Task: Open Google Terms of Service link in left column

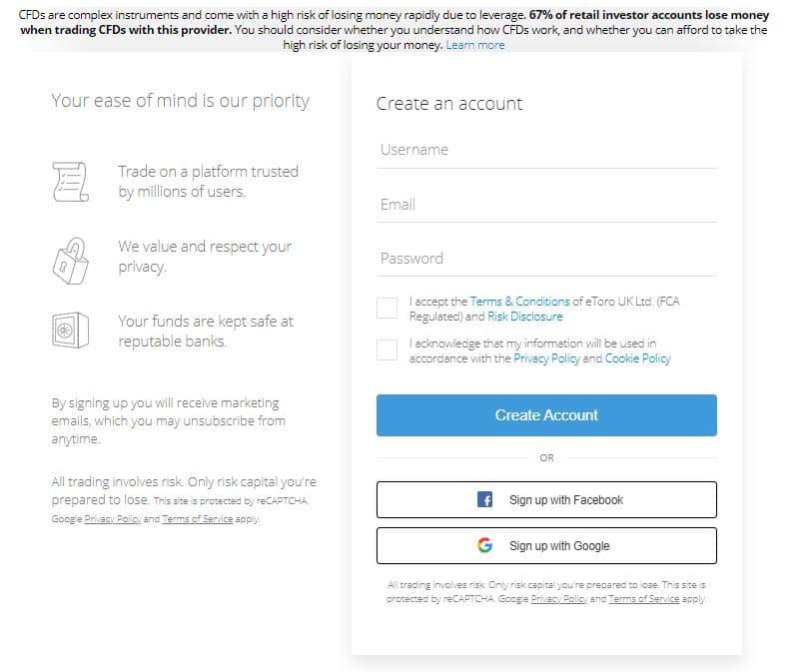Action: (197, 519)
